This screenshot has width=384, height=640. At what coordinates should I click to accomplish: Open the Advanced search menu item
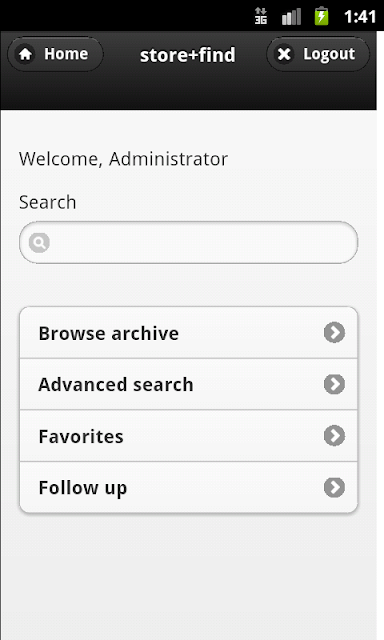tap(189, 384)
